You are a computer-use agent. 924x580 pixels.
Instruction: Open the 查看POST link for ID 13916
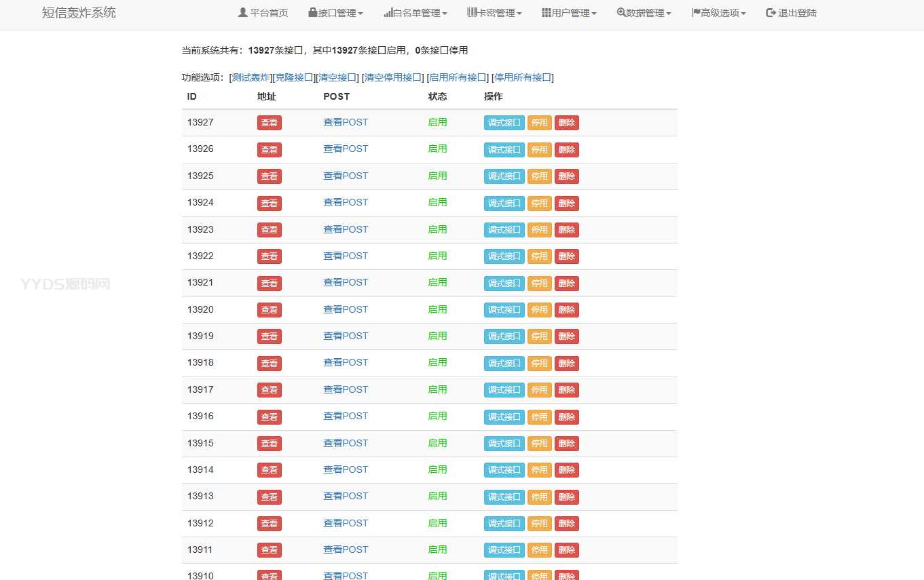coord(346,417)
